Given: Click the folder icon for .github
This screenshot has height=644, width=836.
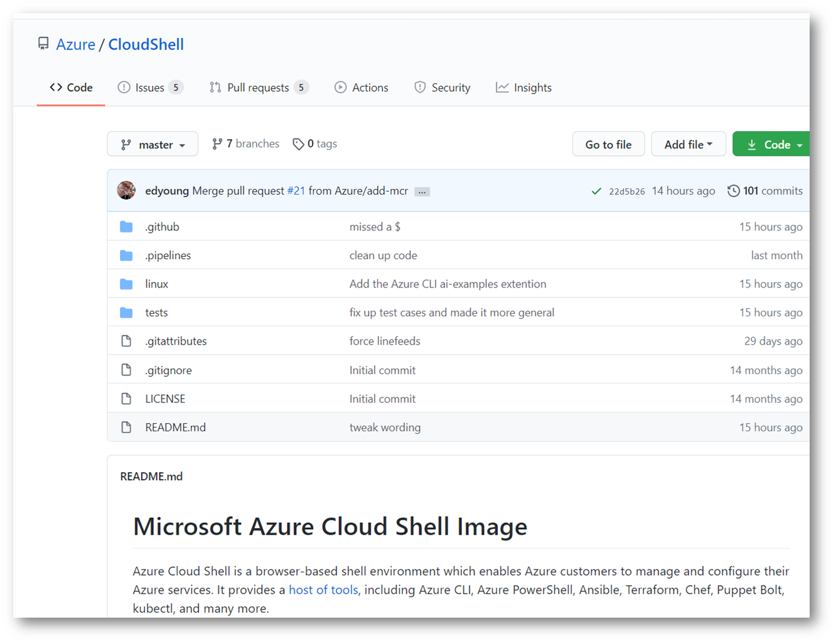Looking at the screenshot, I should (126, 227).
